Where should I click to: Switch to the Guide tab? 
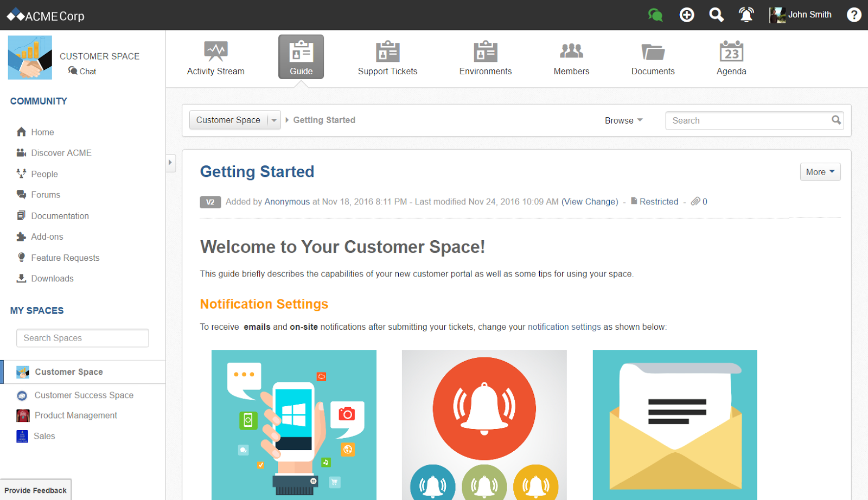301,56
